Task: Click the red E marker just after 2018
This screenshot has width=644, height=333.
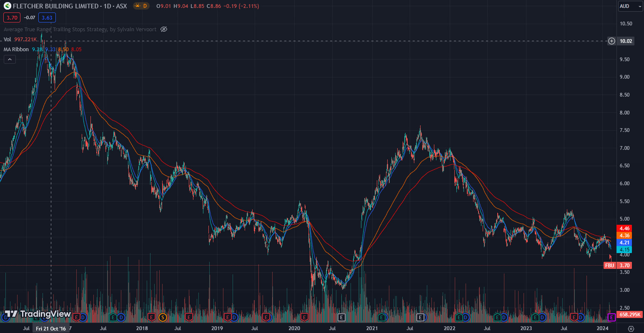Action: [151, 317]
